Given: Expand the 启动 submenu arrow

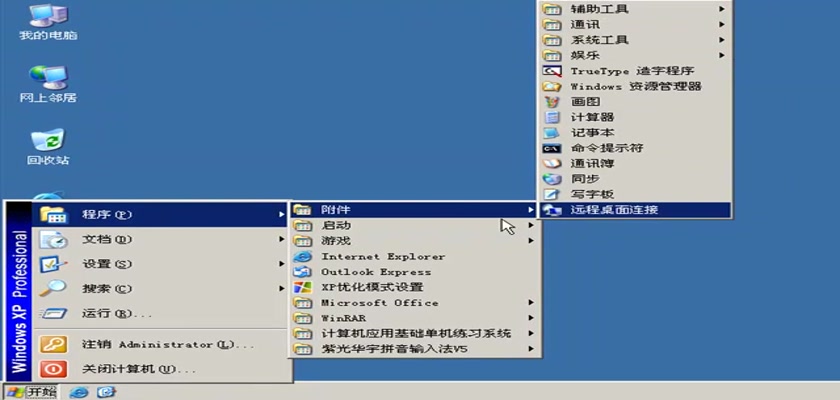Looking at the screenshot, I should (x=530, y=225).
